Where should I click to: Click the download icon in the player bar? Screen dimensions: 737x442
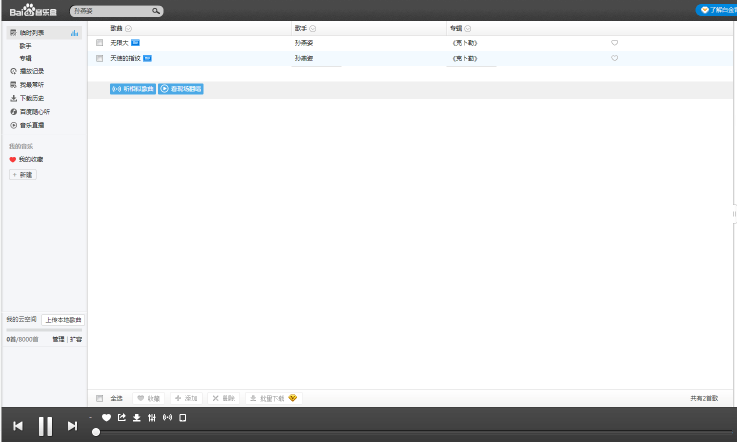[x=137, y=418]
